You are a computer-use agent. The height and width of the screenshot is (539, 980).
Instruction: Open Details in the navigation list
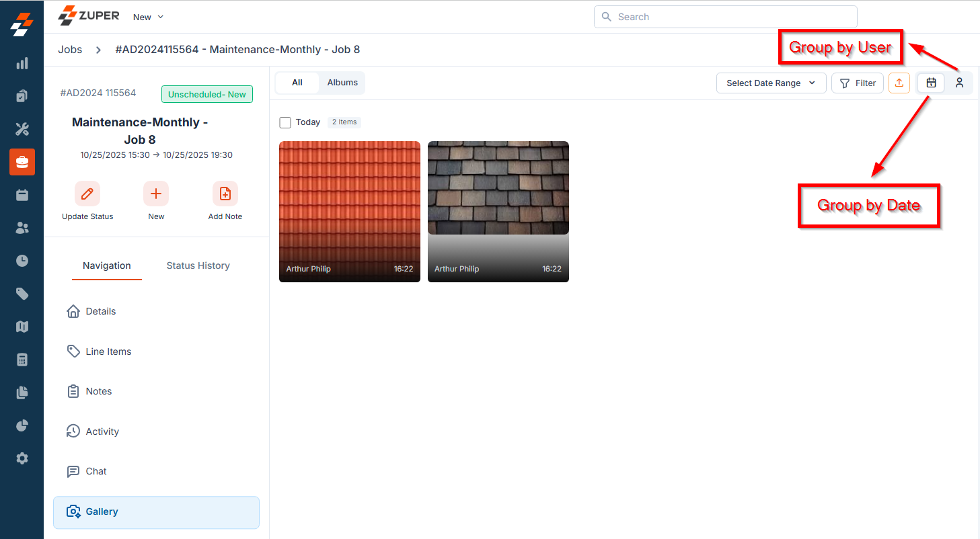(156, 311)
